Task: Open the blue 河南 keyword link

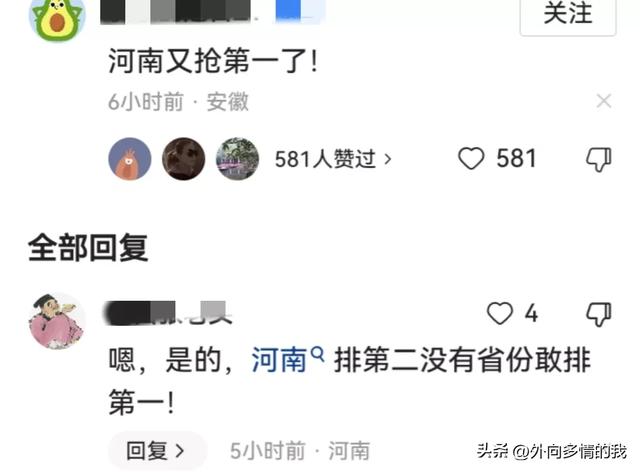Action: (x=279, y=360)
